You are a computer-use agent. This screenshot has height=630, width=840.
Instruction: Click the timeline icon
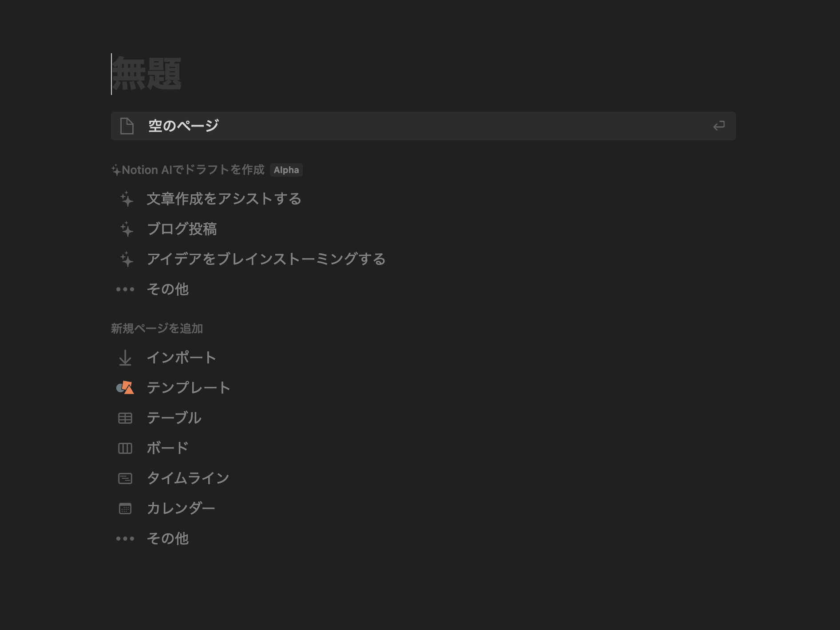[x=125, y=478]
